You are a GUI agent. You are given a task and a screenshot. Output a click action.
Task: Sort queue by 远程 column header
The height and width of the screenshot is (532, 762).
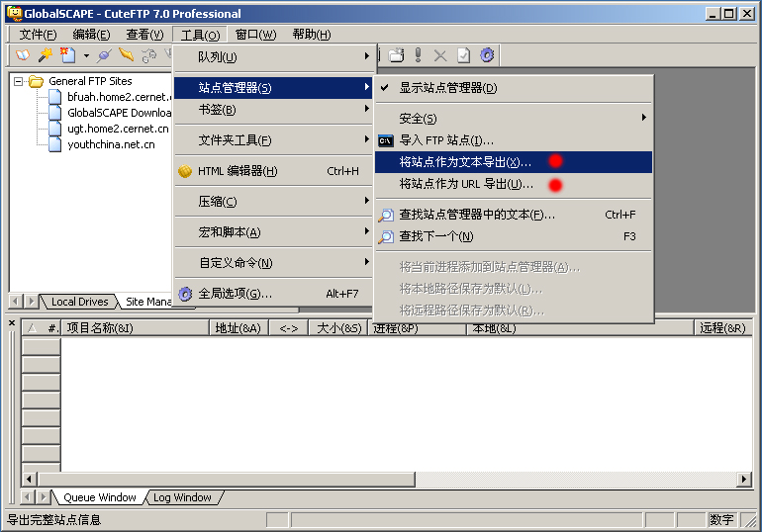[722, 328]
